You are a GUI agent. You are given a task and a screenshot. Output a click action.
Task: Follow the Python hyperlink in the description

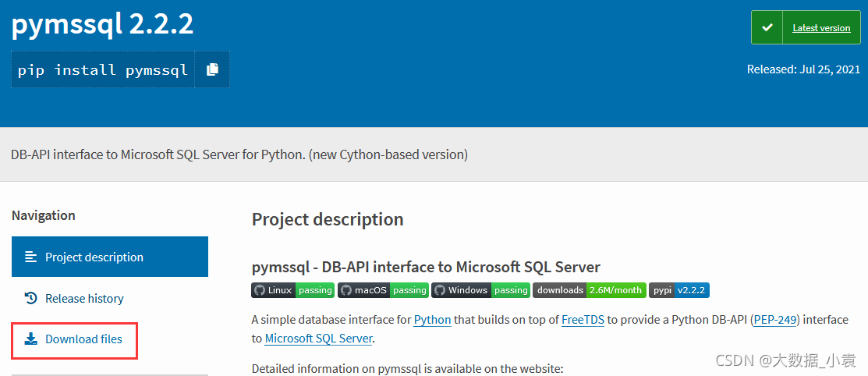click(x=432, y=320)
